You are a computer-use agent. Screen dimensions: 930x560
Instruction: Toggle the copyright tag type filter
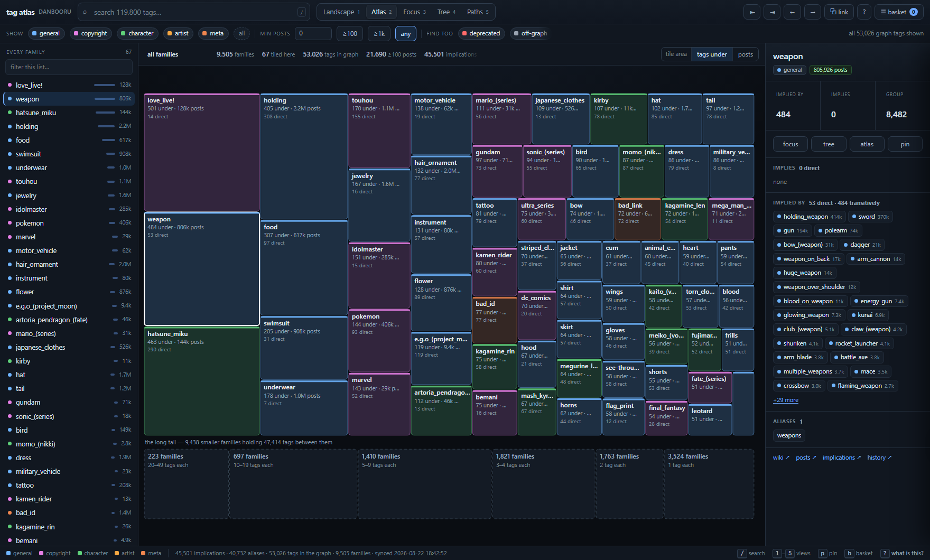(x=90, y=33)
